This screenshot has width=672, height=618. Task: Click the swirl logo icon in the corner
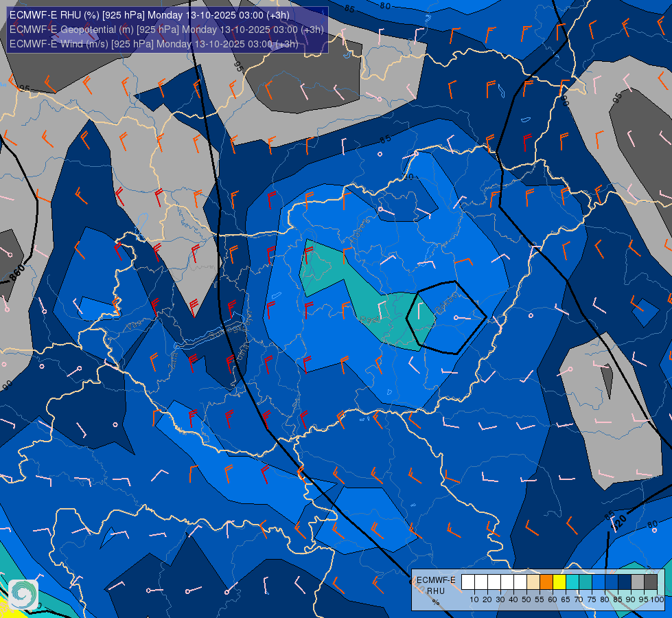pos(23,594)
